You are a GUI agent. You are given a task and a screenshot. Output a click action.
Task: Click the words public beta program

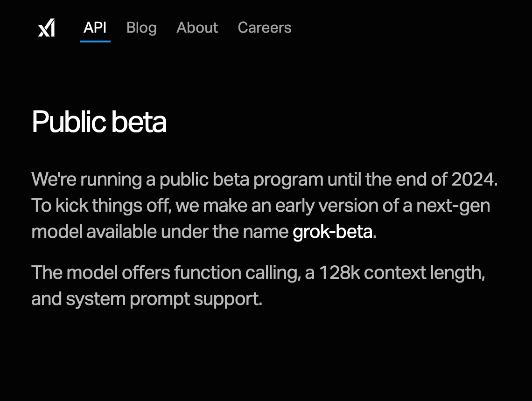click(x=241, y=180)
